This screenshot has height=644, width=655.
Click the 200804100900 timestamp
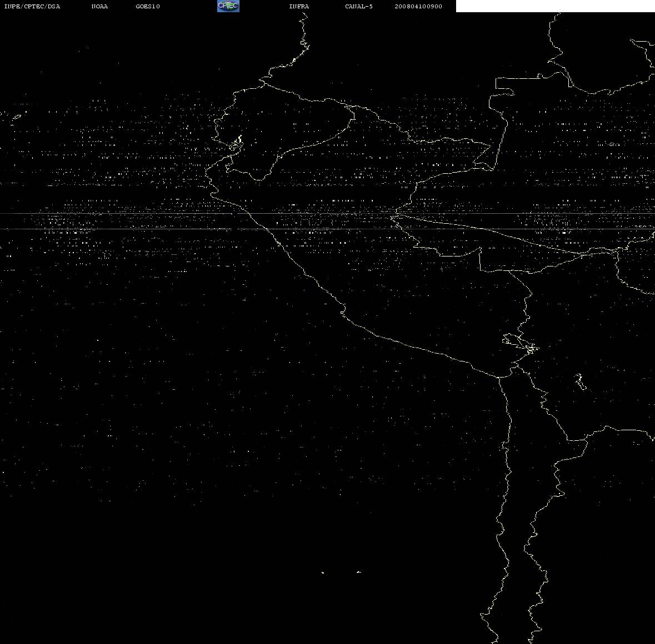coord(418,6)
